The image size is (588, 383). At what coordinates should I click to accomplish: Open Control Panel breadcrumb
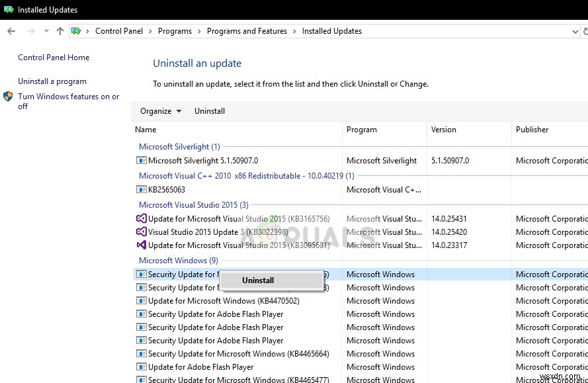[x=119, y=31]
